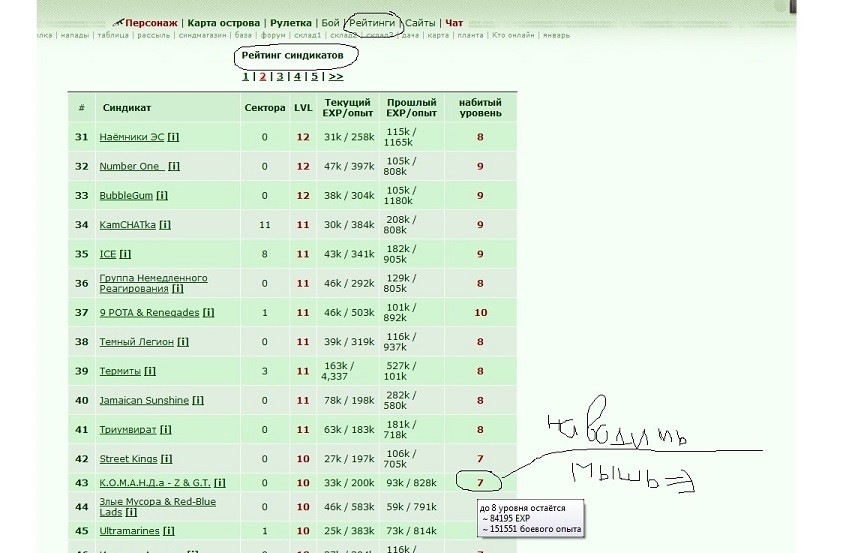Open the таблица sublink
This screenshot has height=553, width=864.
[113, 35]
